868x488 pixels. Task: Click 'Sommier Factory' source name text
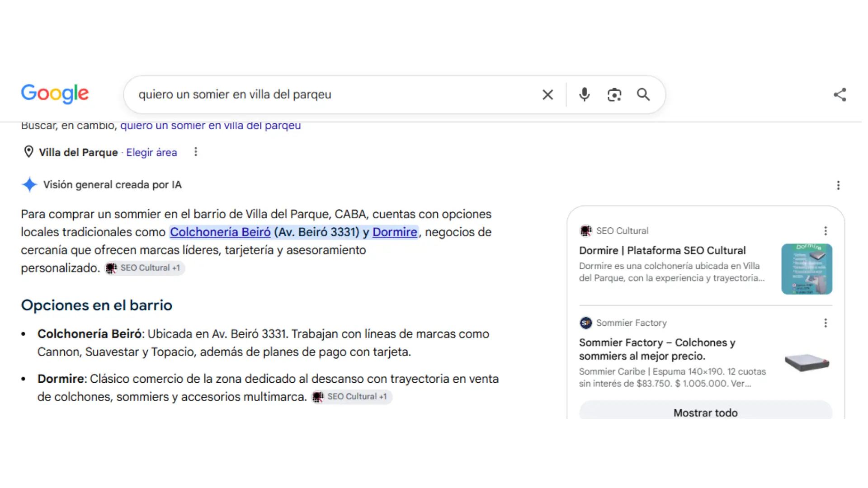(x=632, y=323)
